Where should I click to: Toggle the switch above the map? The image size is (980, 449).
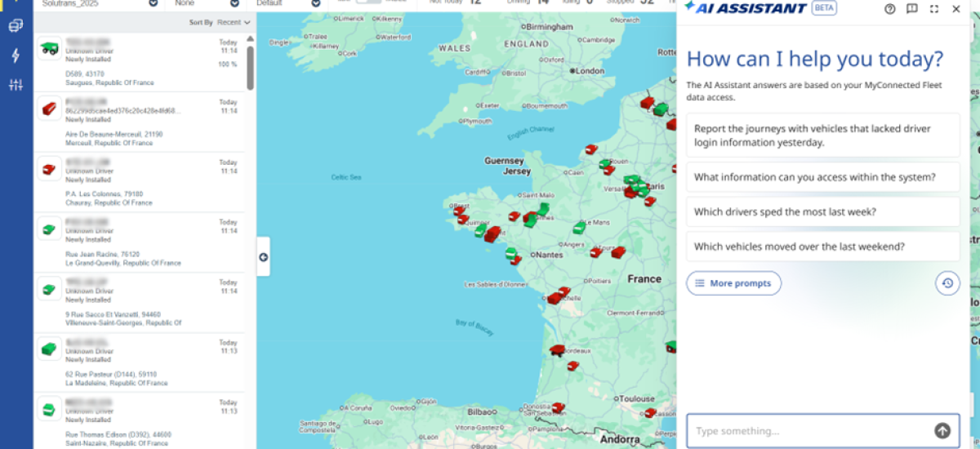click(369, 2)
